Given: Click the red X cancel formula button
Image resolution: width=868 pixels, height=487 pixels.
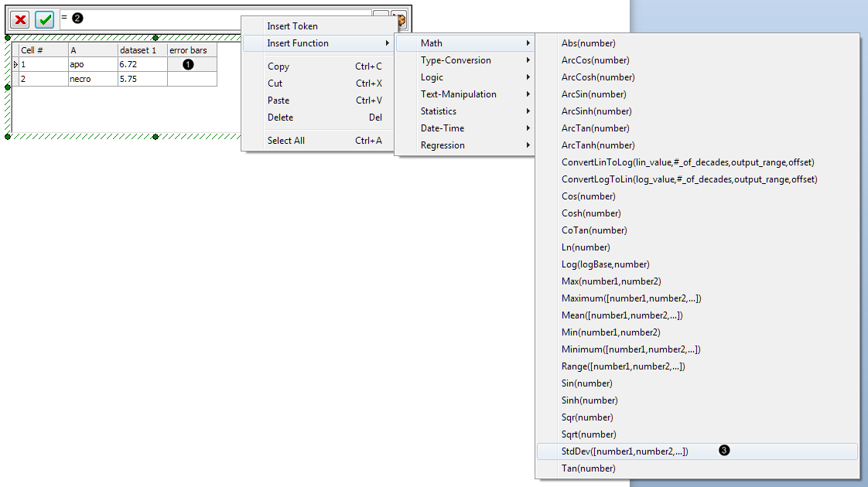Looking at the screenshot, I should (19, 19).
